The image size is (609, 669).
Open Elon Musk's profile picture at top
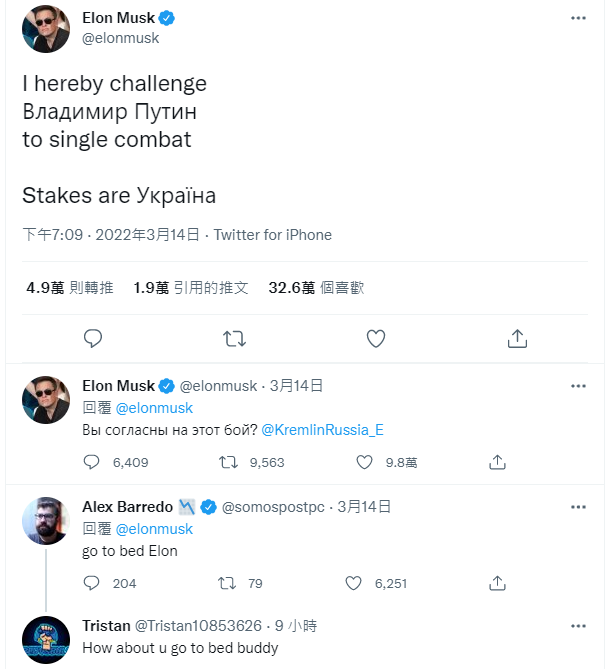(46, 29)
